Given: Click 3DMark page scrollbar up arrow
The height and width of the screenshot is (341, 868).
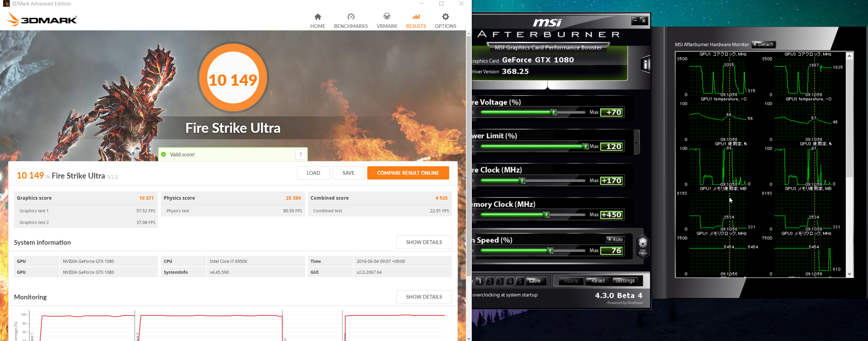Looking at the screenshot, I should (469, 33).
